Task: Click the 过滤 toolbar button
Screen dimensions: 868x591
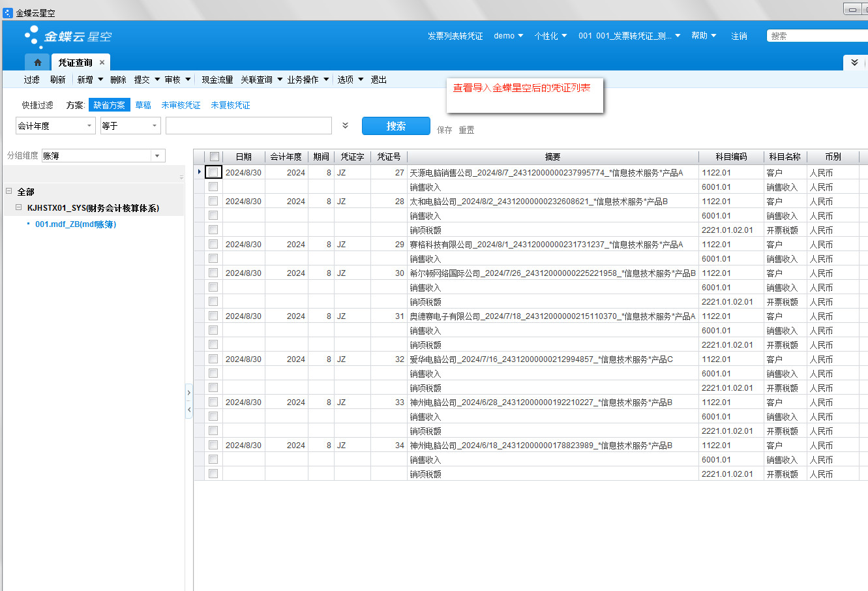Action: pos(32,80)
